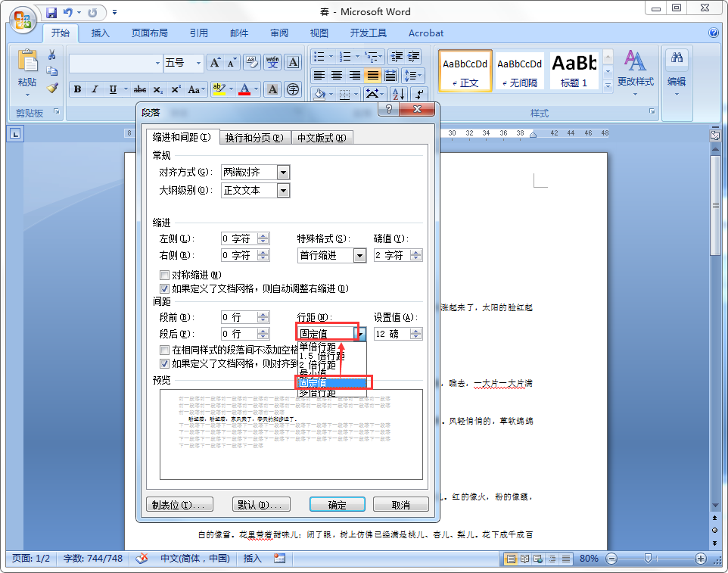Click zoom in plus button
This screenshot has height=573, width=728.
pos(701,559)
